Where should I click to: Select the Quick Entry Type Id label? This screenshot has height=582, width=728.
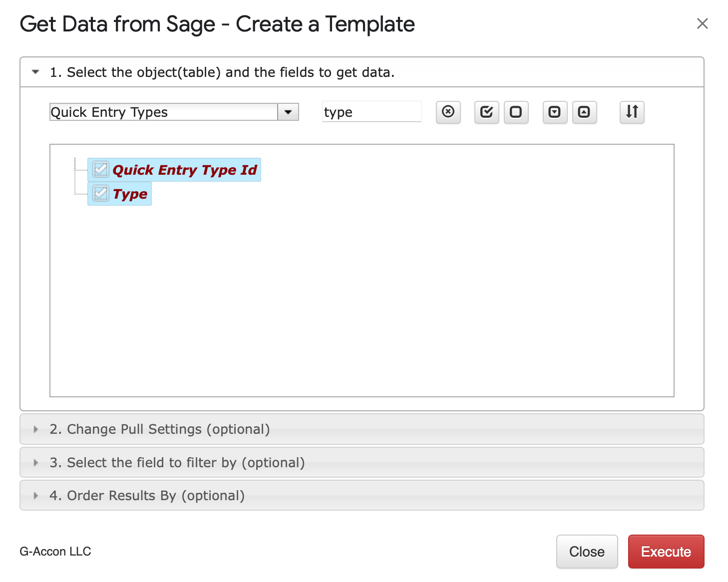184,170
